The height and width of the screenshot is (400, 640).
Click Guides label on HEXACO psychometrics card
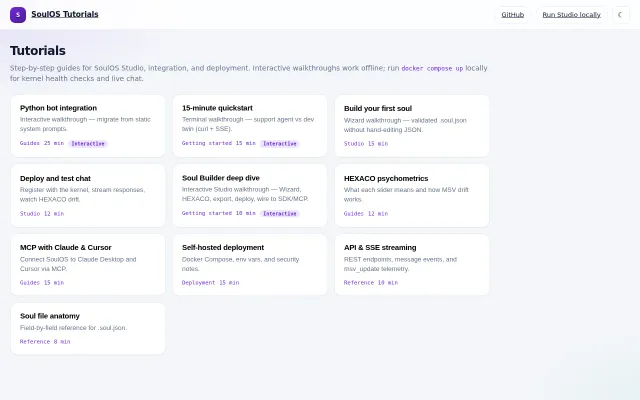(x=353, y=213)
